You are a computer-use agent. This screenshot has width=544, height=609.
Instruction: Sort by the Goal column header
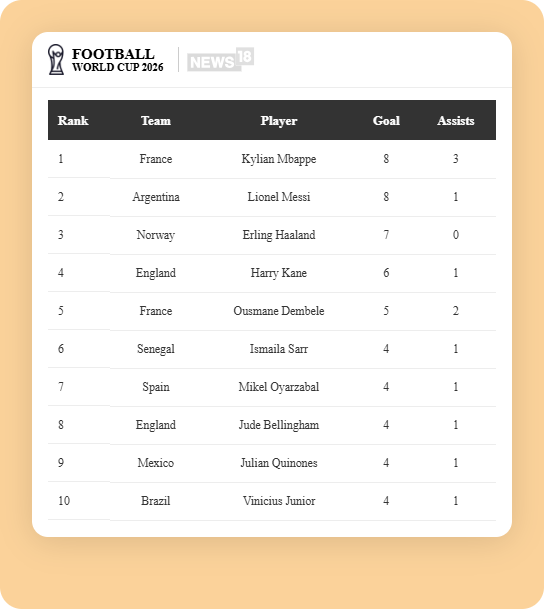(386, 120)
